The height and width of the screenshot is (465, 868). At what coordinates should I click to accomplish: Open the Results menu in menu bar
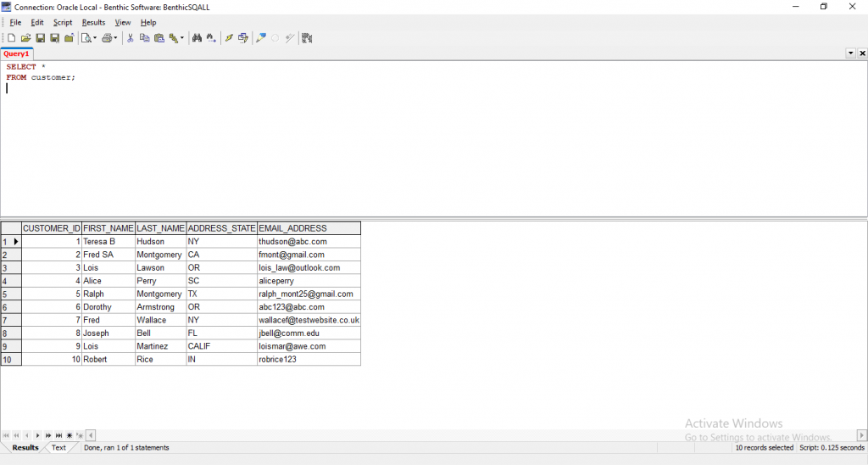(x=93, y=23)
